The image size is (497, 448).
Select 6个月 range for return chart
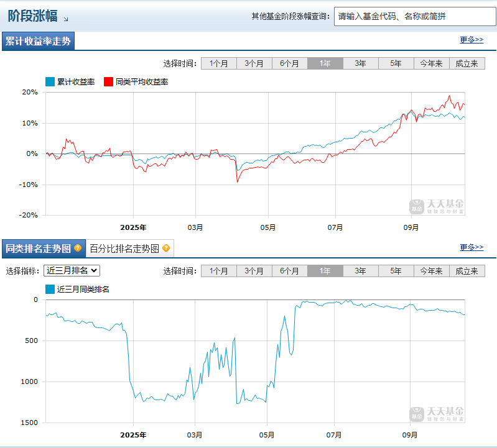[x=290, y=63]
